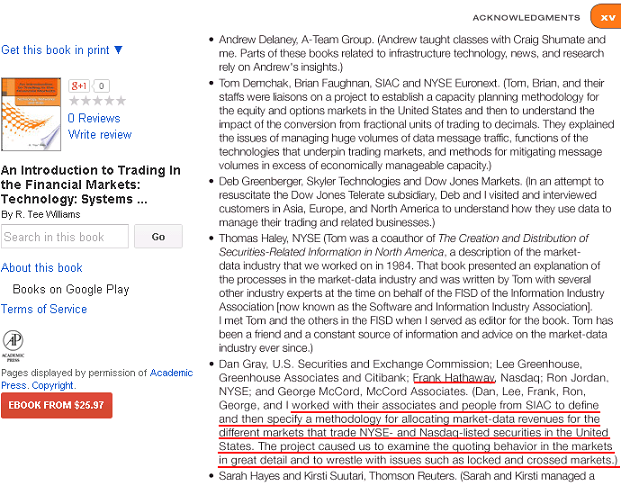621x486 pixels.
Task: Click the underlined name 'Frank Hathaway'
Action: pyautogui.click(x=454, y=378)
